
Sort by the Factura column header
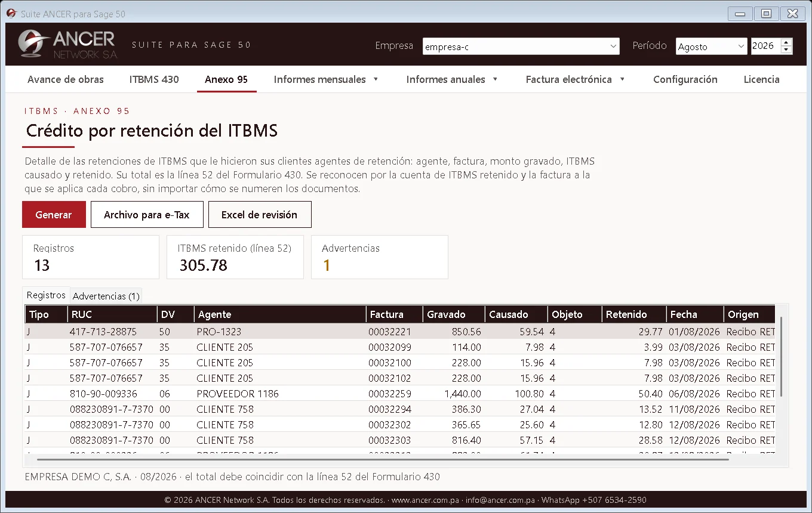coord(394,314)
